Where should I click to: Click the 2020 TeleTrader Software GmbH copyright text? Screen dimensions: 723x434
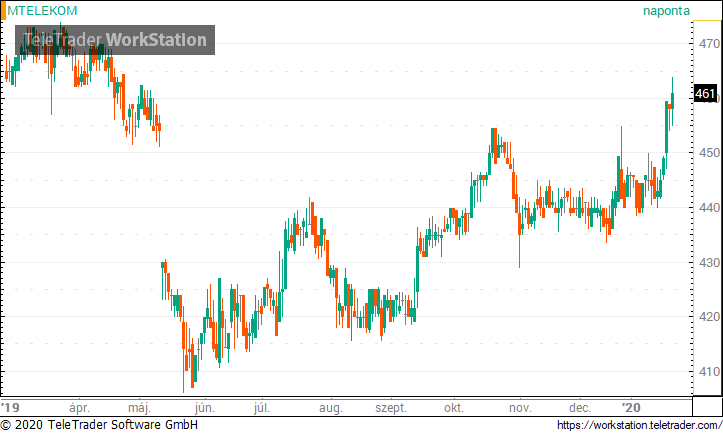pos(99,425)
